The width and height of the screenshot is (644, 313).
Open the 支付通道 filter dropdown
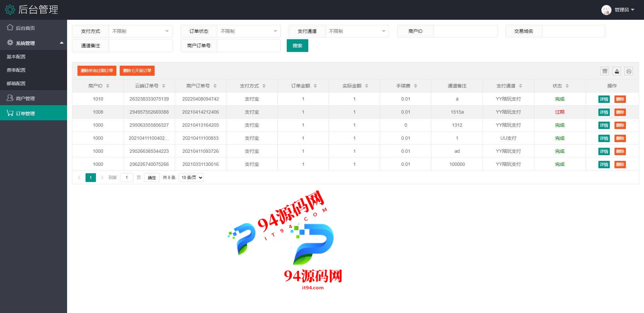(x=357, y=31)
